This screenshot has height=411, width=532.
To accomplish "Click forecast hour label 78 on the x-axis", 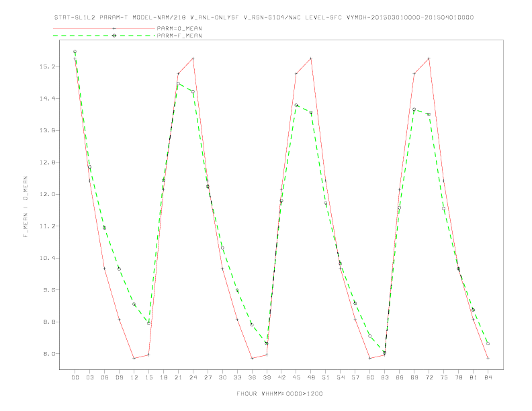I will [458, 377].
